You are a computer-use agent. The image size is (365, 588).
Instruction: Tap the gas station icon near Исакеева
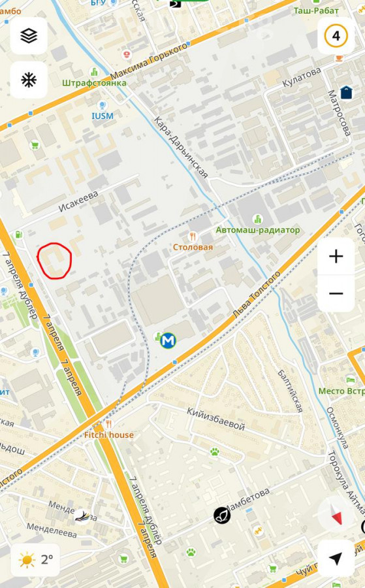coord(18,235)
